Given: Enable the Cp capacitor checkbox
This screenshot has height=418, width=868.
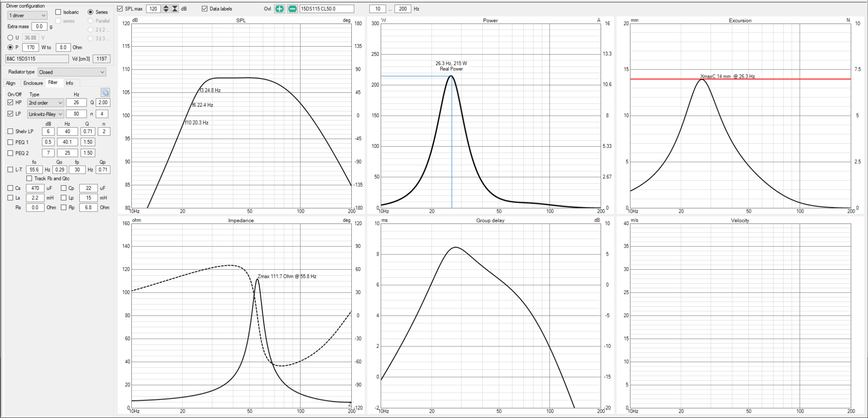Looking at the screenshot, I should click(64, 188).
